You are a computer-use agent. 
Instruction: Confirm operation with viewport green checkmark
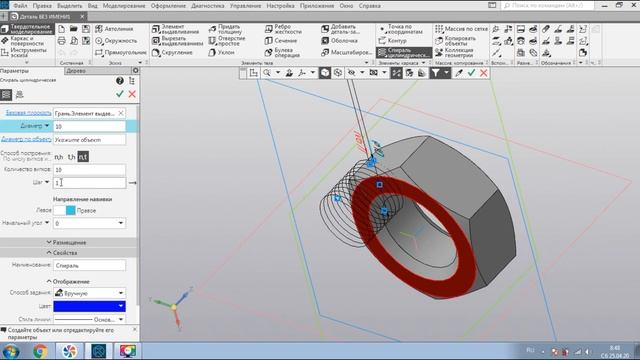click(471, 73)
